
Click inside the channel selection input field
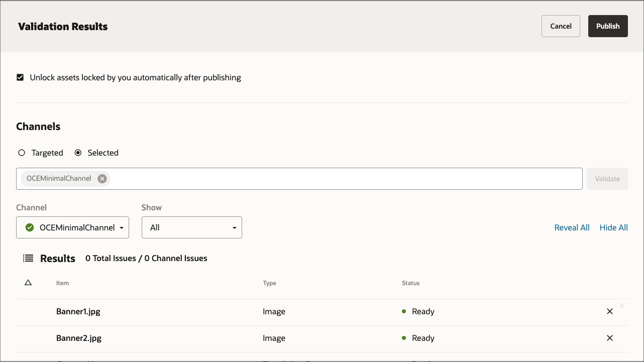[301, 178]
